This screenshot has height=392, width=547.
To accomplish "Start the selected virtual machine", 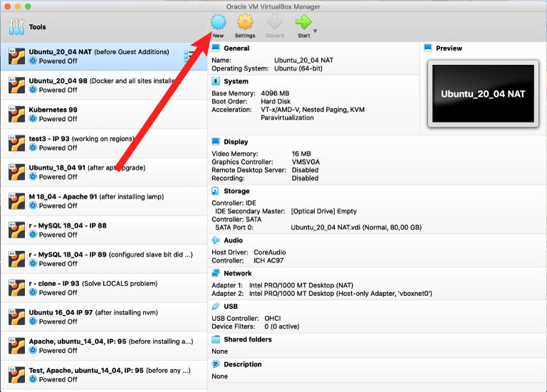I will [x=303, y=26].
